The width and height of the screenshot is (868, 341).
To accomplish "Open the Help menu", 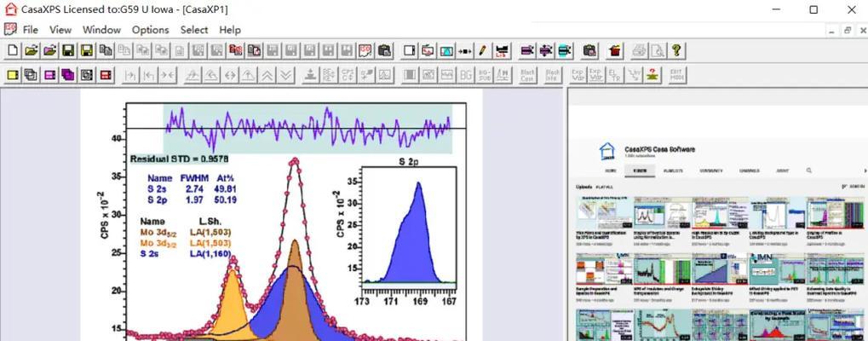I will 230,30.
